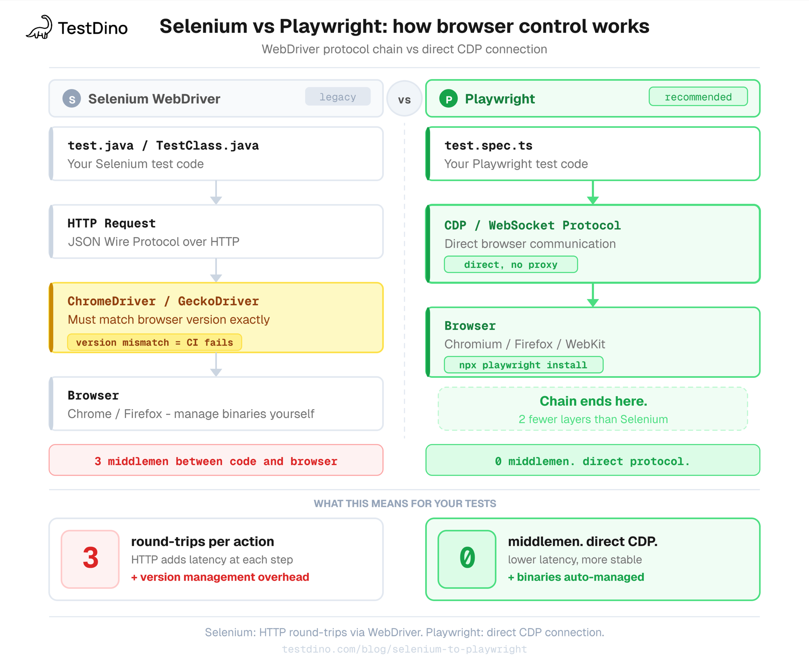Click the round "vs" divider badge
Image resolution: width=809 pixels, height=672 pixels.
pos(404,99)
